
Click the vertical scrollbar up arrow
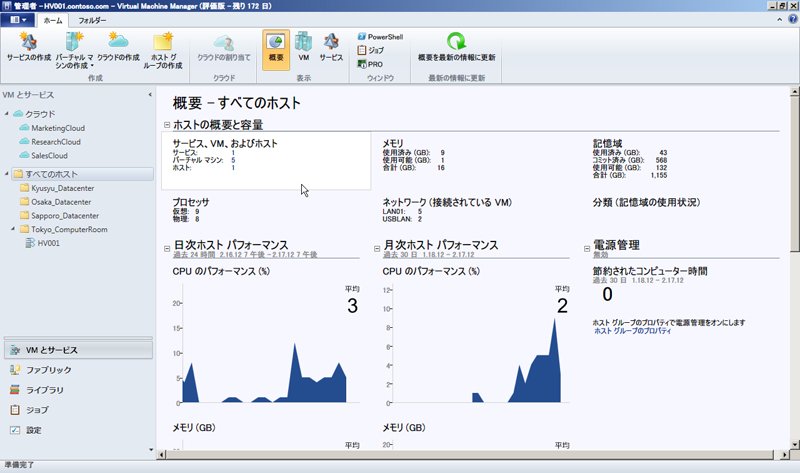pyautogui.click(x=794, y=92)
